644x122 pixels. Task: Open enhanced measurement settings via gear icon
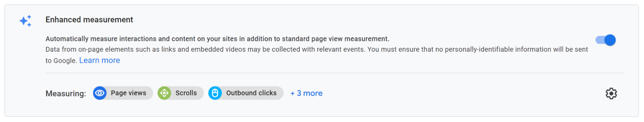point(611,94)
